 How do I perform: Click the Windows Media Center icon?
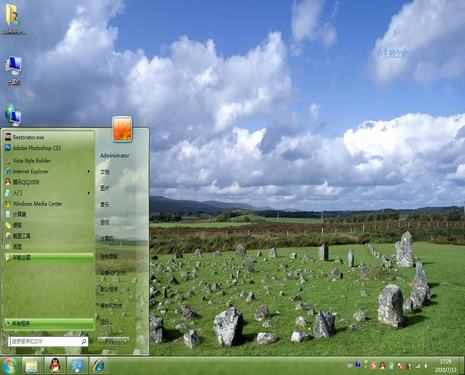click(x=8, y=203)
